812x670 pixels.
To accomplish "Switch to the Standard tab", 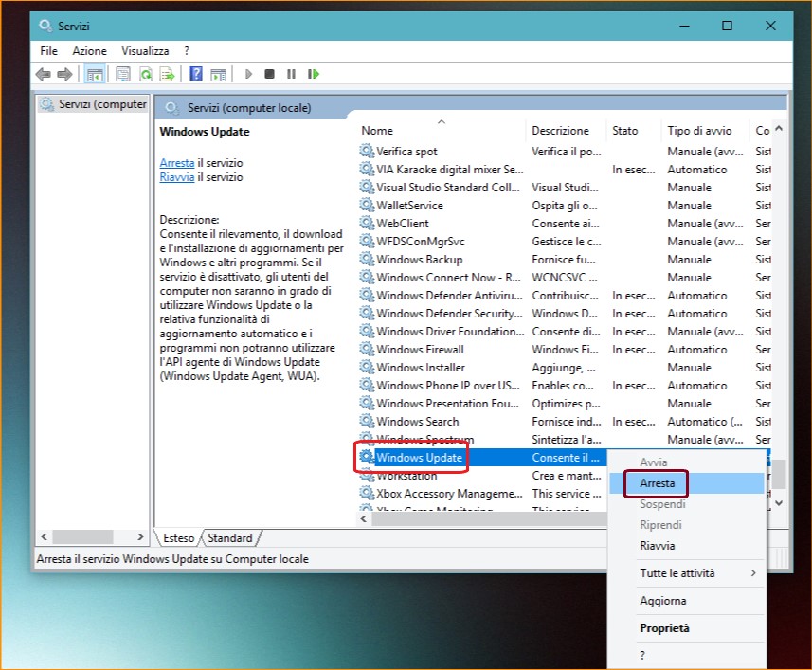I will coord(230,538).
